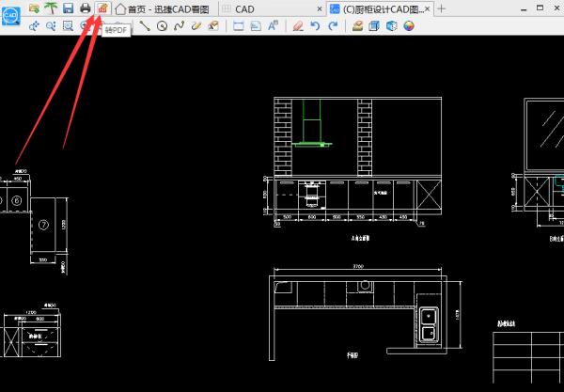Switch to the CAD tab
The width and height of the screenshot is (564, 392).
(x=244, y=8)
